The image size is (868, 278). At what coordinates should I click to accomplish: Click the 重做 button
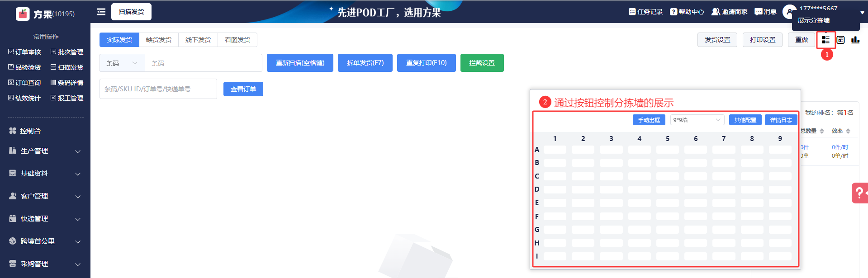click(802, 40)
